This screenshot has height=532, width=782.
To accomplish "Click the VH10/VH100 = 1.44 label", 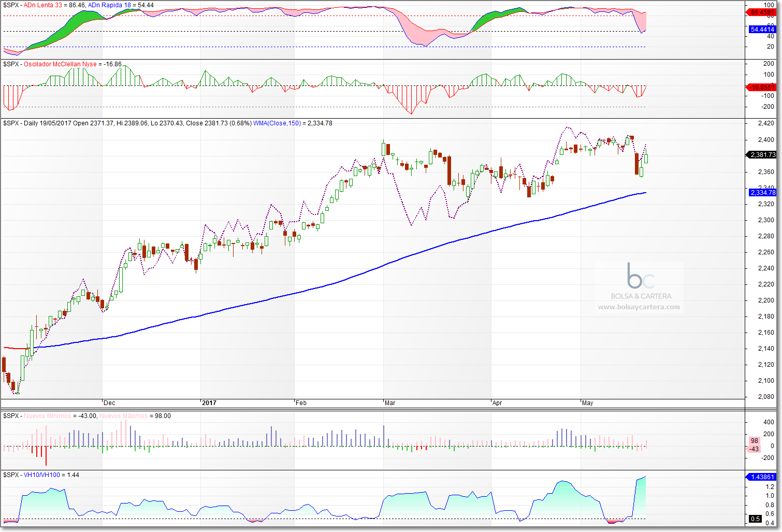I will click(51, 475).
